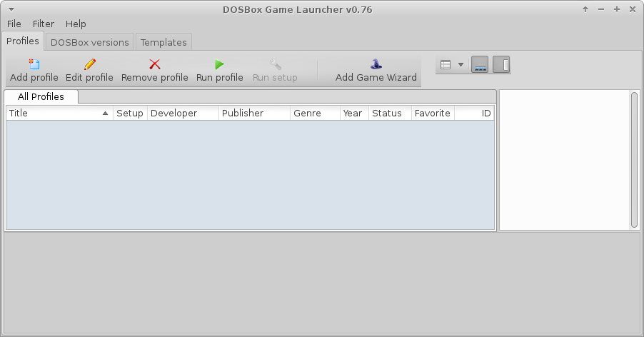644x337 pixels.
Task: Sort by the ID column header
Action: [474, 114]
